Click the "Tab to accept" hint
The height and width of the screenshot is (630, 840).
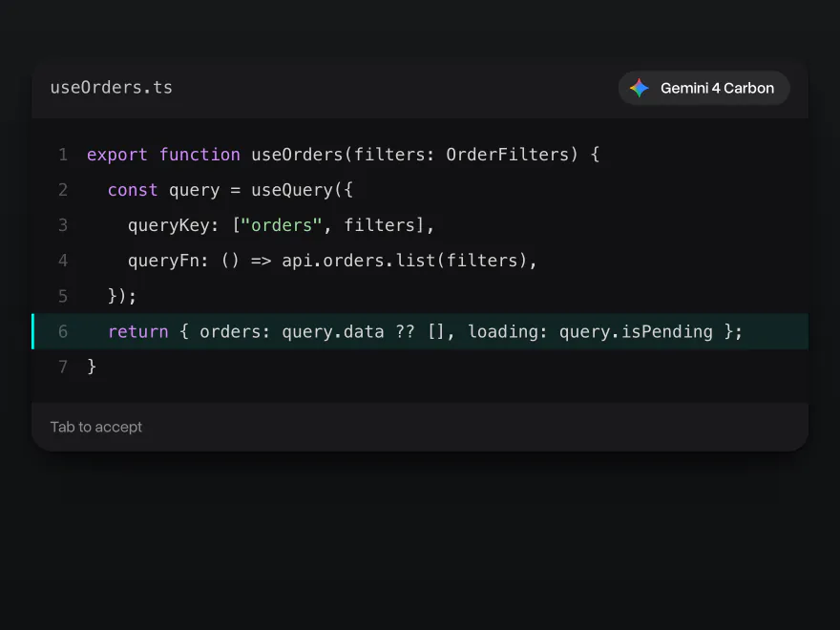[x=96, y=427]
